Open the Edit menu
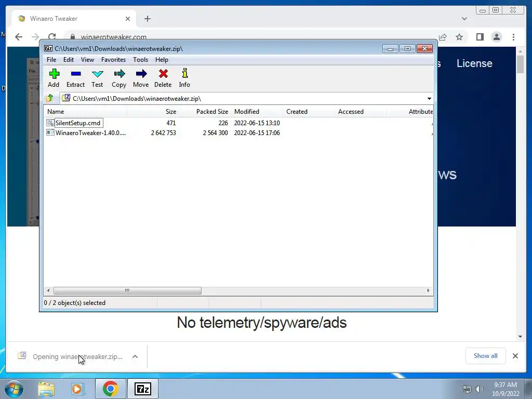 click(69, 60)
